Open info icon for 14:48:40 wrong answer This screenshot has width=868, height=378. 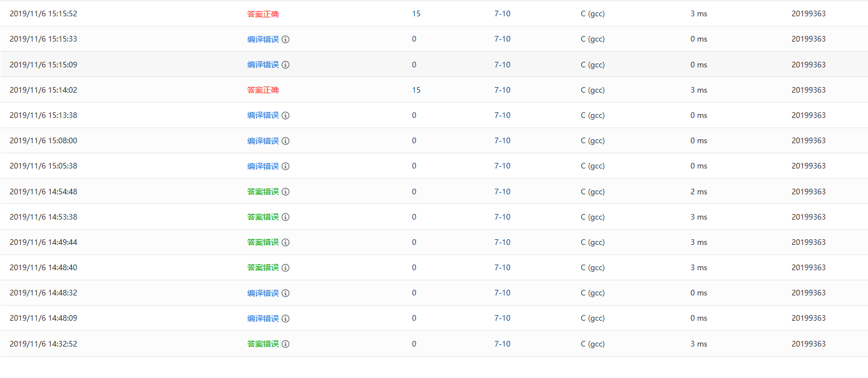coord(286,267)
